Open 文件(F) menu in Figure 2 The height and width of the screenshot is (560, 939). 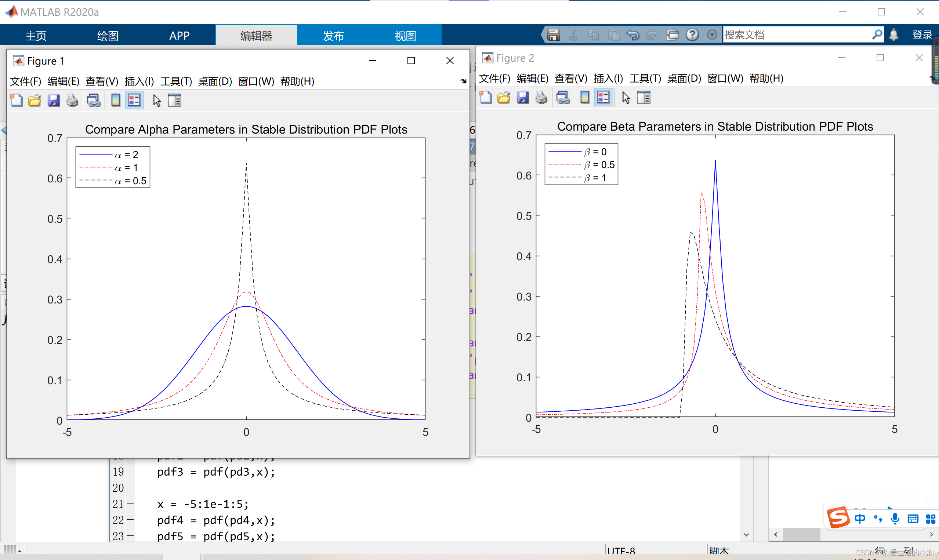494,78
